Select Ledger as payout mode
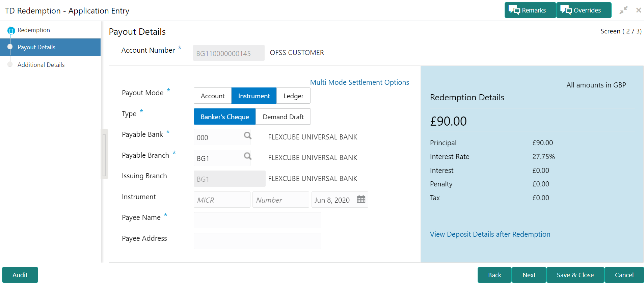 pos(293,96)
